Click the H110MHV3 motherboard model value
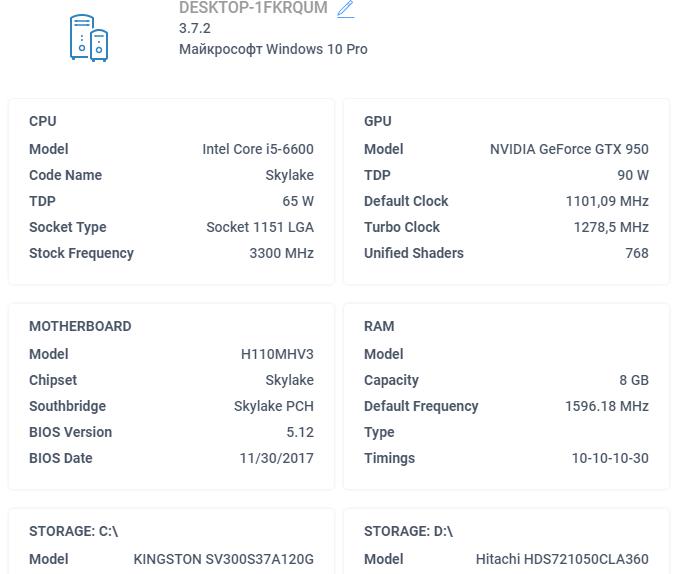Viewport: 679px width, 574px height. [x=277, y=354]
